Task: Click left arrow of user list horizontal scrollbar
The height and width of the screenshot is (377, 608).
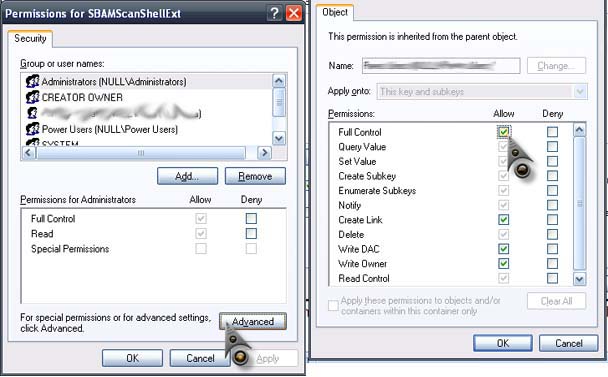Action: [x=28, y=153]
